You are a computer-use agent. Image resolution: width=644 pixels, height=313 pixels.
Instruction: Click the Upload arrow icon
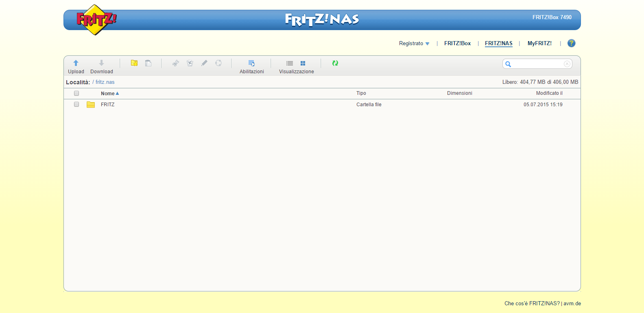coord(76,63)
